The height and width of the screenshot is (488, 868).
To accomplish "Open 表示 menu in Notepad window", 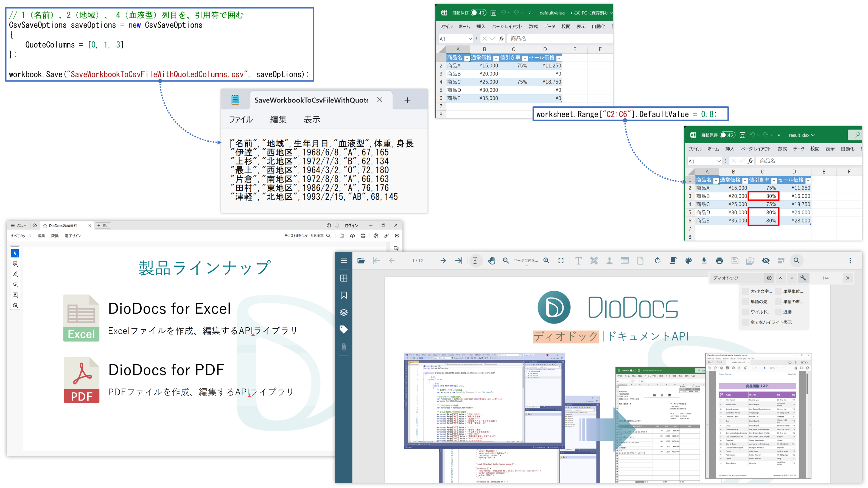I will 312,119.
